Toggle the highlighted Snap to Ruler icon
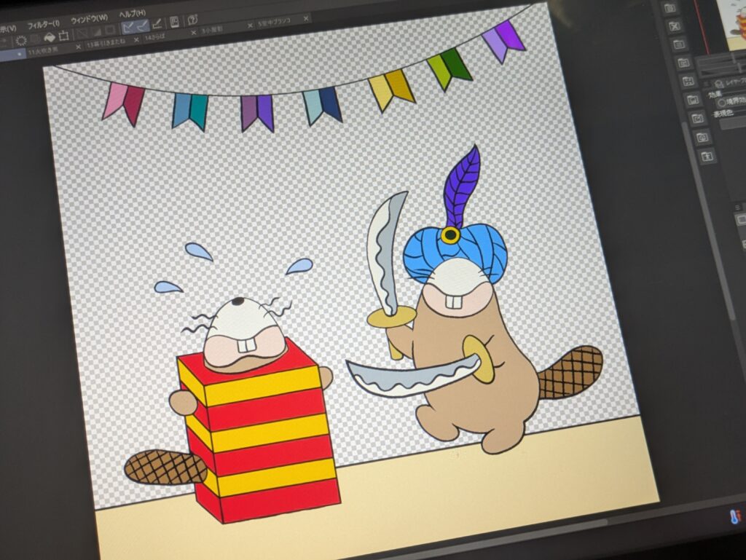 [x=128, y=27]
